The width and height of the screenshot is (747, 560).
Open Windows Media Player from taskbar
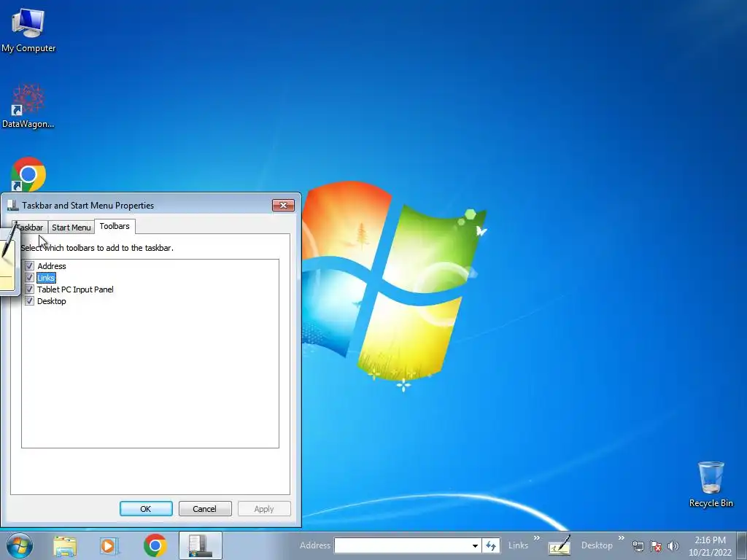(109, 545)
